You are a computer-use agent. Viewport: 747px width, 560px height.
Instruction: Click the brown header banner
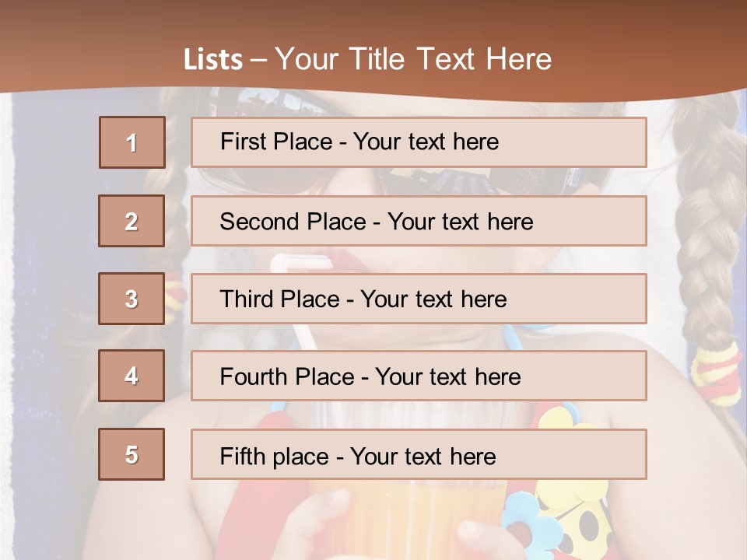(x=373, y=47)
